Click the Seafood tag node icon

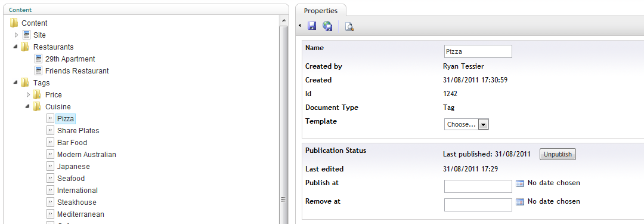point(50,178)
